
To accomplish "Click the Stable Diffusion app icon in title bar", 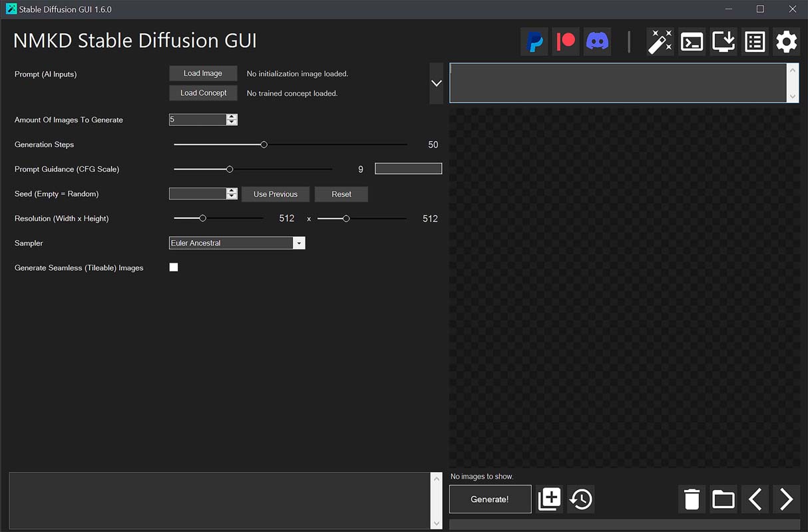I will [11, 9].
